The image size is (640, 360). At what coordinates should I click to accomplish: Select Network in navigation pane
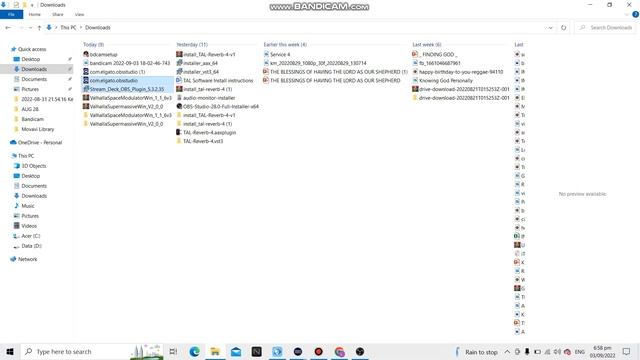point(27,259)
